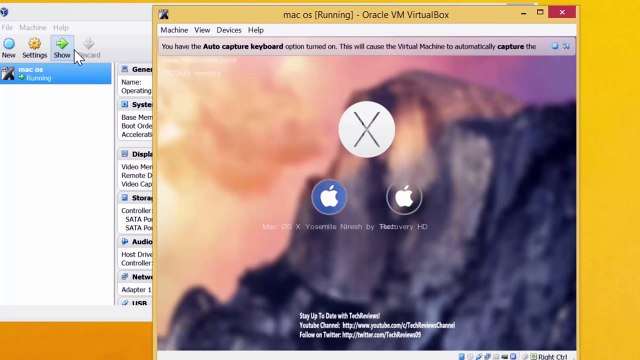Click 'Adapter 1' under Network

coord(136,289)
